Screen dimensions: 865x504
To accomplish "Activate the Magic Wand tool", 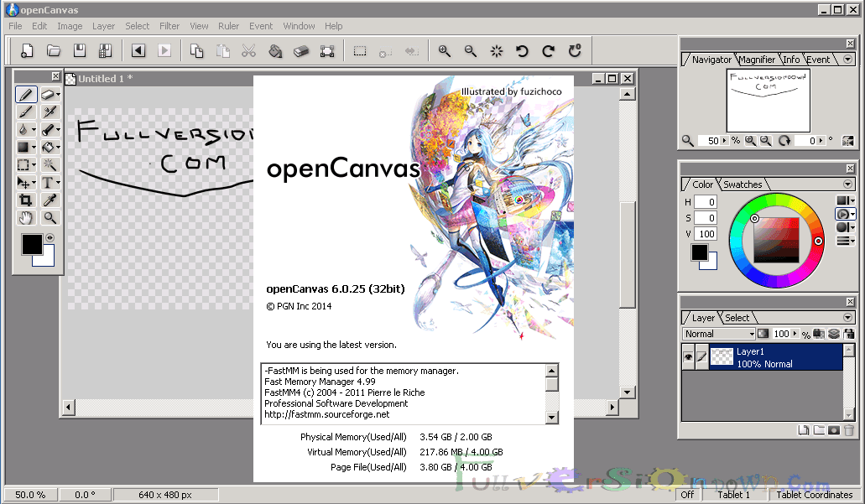I will click(49, 164).
